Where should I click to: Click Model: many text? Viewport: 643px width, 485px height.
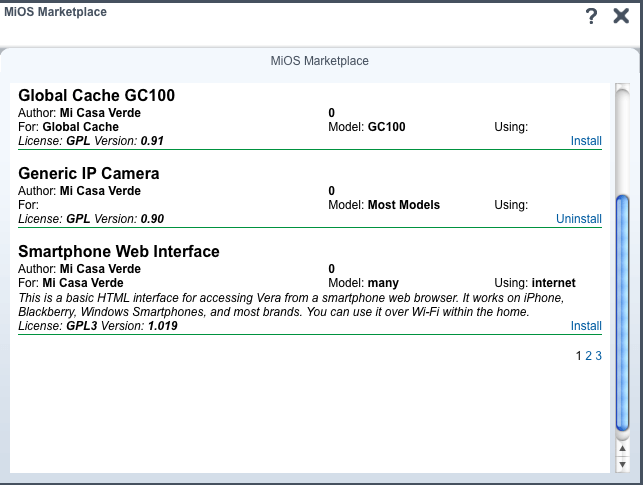pos(363,283)
